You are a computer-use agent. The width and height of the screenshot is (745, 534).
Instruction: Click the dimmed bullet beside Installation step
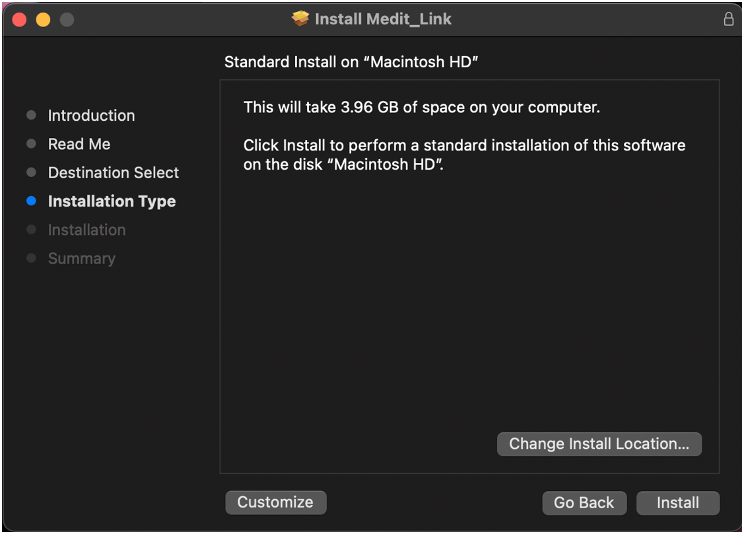31,229
